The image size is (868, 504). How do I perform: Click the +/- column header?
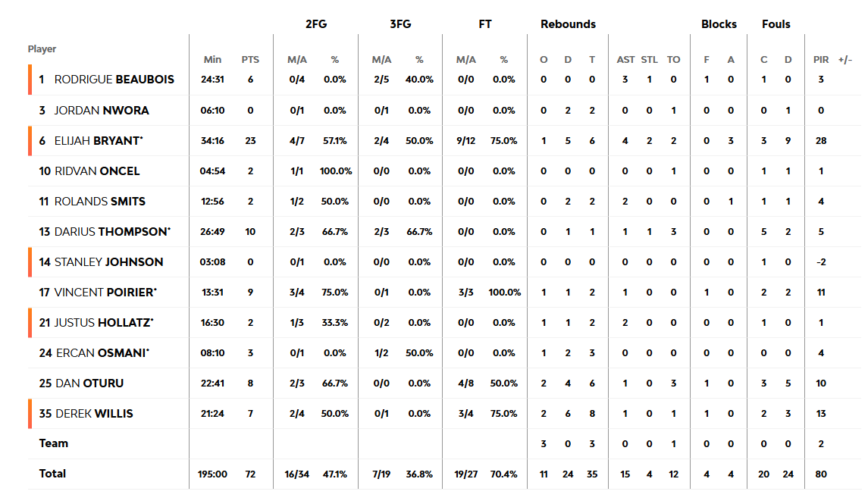pyautogui.click(x=845, y=60)
